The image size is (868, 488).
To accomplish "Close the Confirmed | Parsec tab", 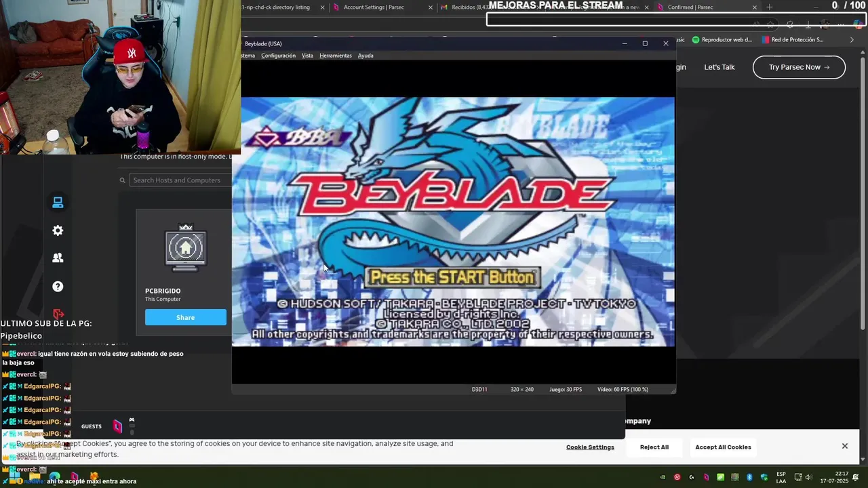I will [755, 7].
